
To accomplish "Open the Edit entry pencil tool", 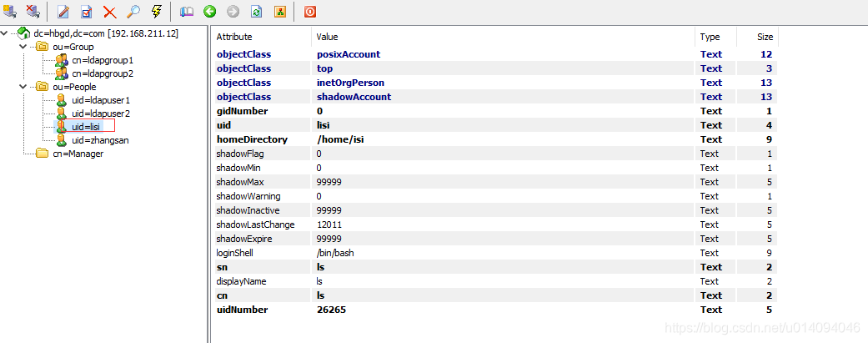I will pyautogui.click(x=63, y=11).
